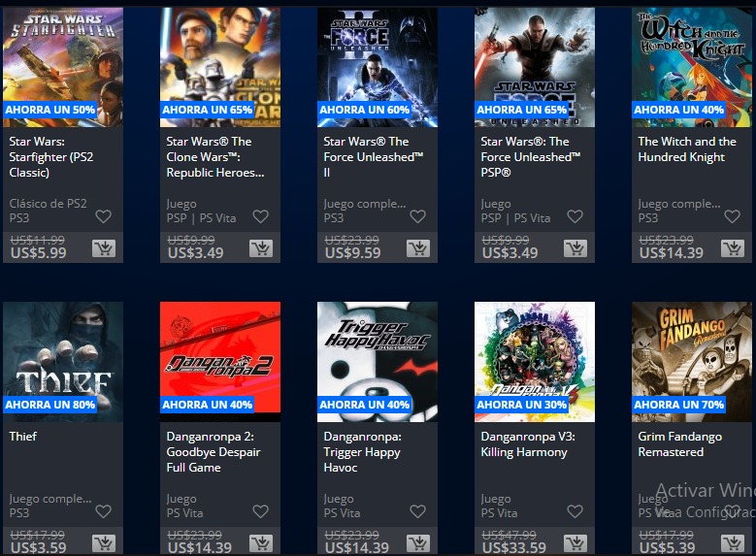Add Grim Fandango Remastered to cart
The height and width of the screenshot is (556, 756).
click(733, 543)
